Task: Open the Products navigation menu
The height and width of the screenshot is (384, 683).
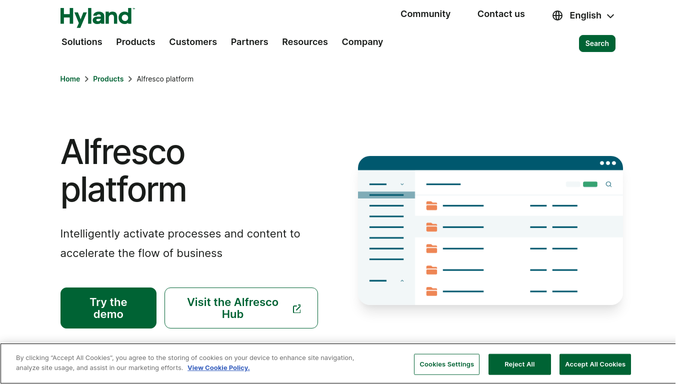Action: click(135, 42)
